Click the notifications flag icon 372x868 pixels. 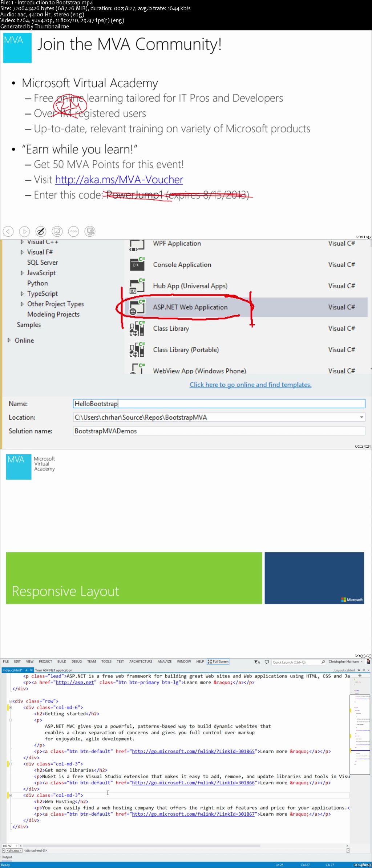(257, 662)
